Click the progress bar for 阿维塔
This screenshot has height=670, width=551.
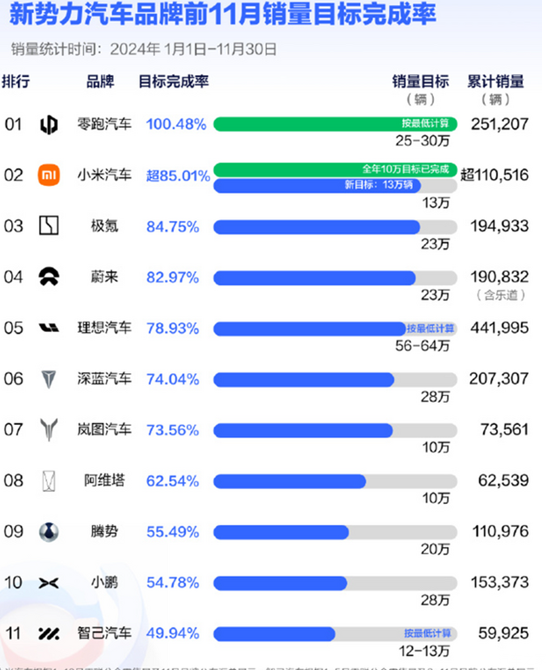tap(335, 481)
